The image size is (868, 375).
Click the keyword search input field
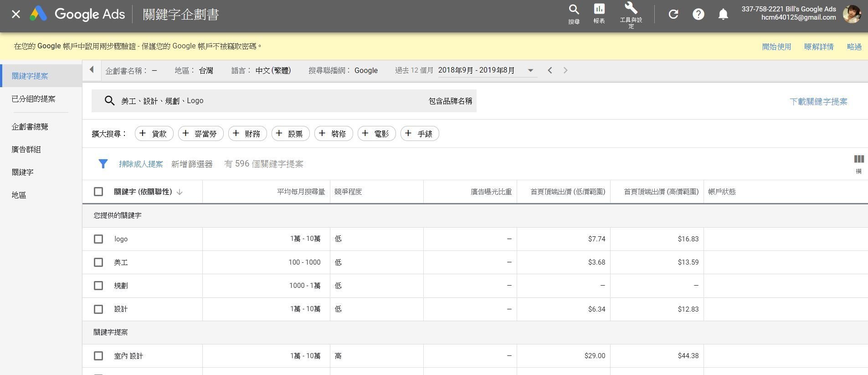point(269,101)
